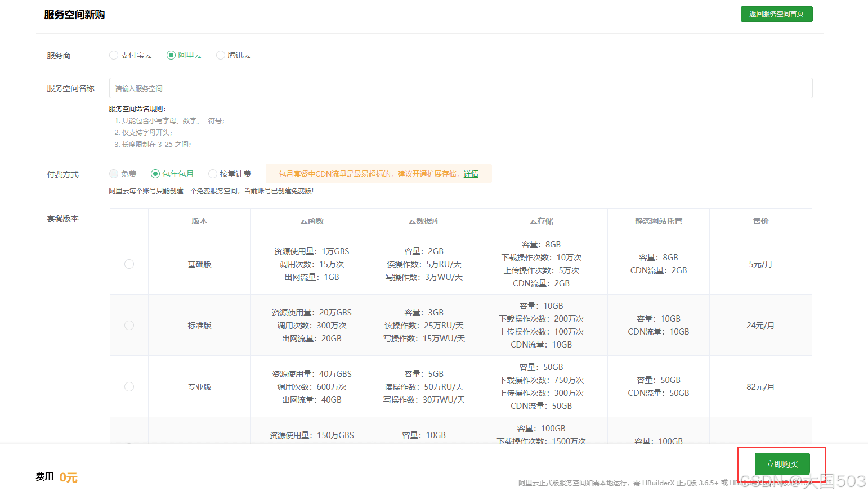The image size is (868, 496).
Task: Click the 基础版 plan name cell
Action: click(x=199, y=264)
